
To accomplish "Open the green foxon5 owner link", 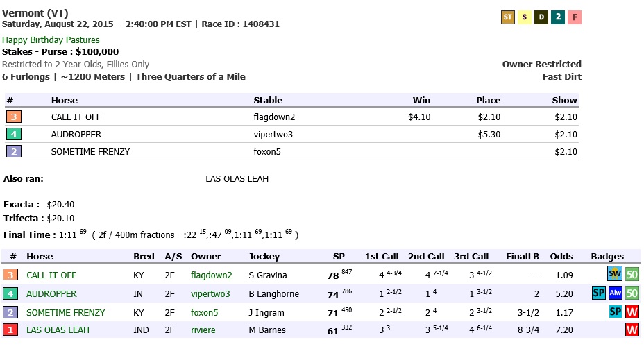I will click(x=205, y=313).
